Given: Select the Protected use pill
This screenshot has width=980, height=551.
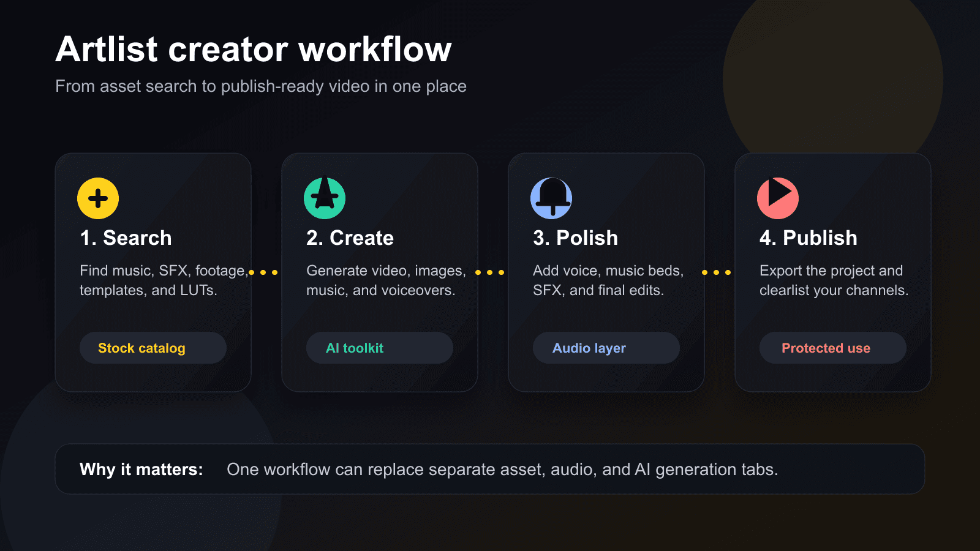Looking at the screenshot, I should click(x=833, y=348).
